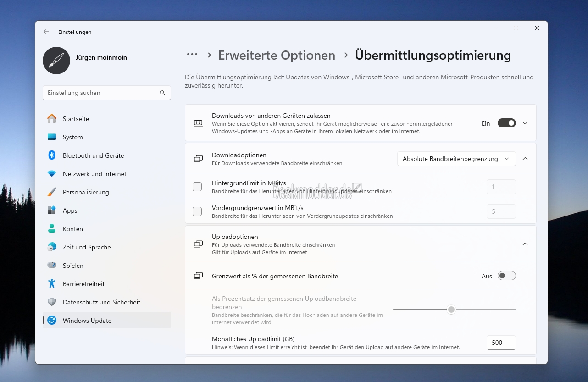Click the Konten person icon
Screen dimensions: 588x382
[52, 229]
